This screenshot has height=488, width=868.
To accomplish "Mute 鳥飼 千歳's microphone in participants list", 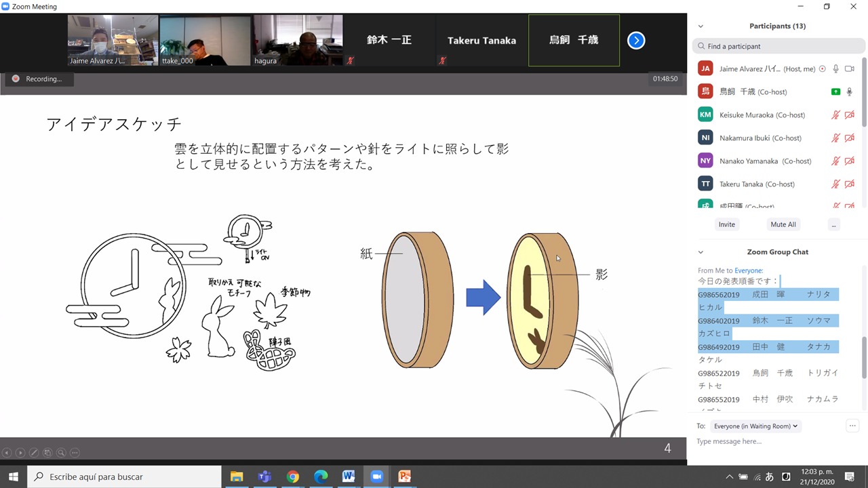I will 849,91.
